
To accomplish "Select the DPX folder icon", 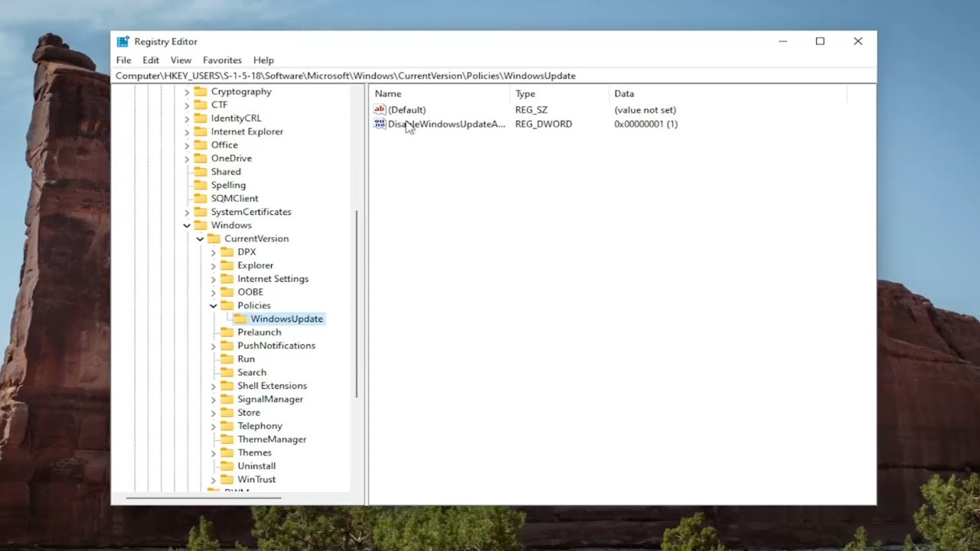I will [x=227, y=253].
